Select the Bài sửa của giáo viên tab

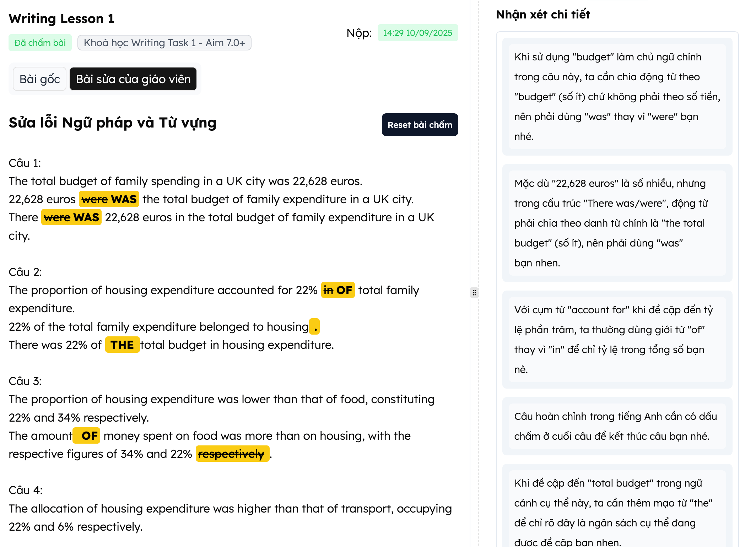point(133,79)
